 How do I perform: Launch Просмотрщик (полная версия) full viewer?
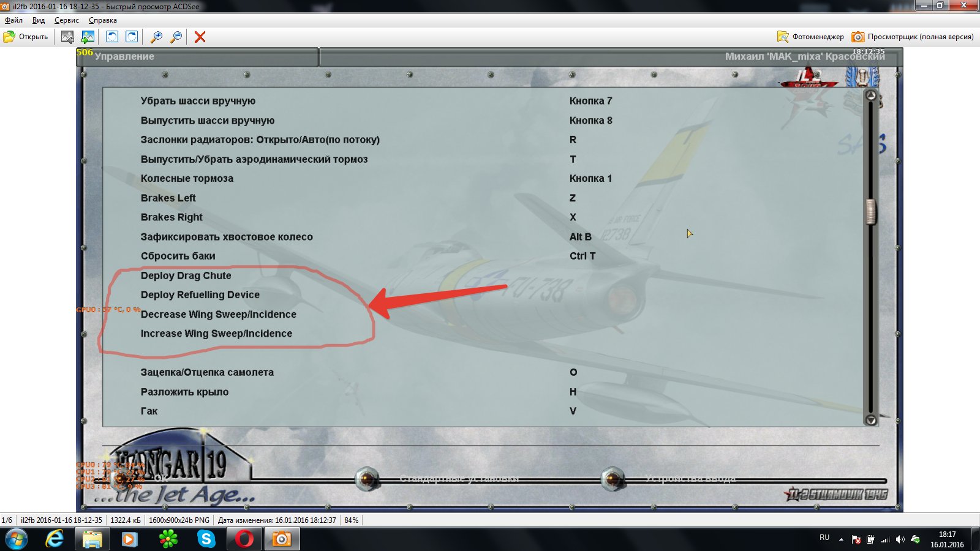[x=913, y=37]
